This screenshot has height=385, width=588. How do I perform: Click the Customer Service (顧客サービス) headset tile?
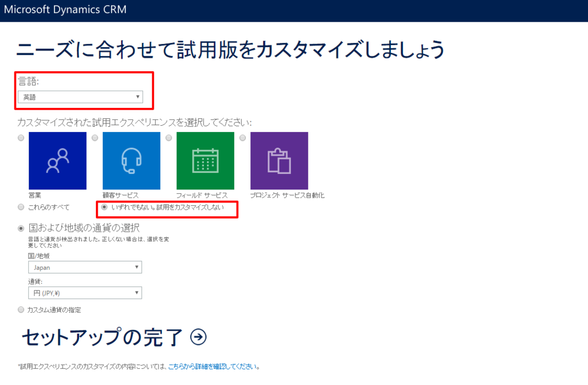click(x=131, y=161)
